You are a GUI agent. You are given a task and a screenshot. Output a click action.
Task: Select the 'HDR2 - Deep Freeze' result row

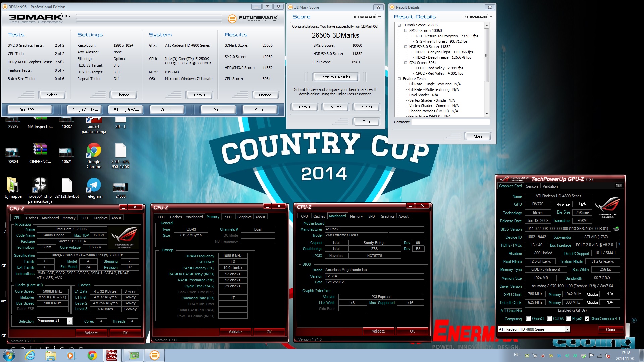[443, 57]
